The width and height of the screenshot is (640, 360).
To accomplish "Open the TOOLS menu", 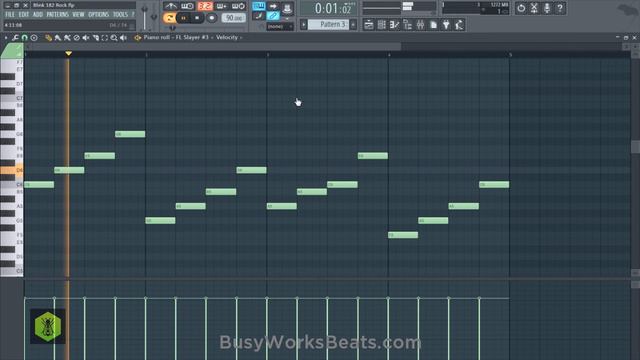I will [x=120, y=15].
